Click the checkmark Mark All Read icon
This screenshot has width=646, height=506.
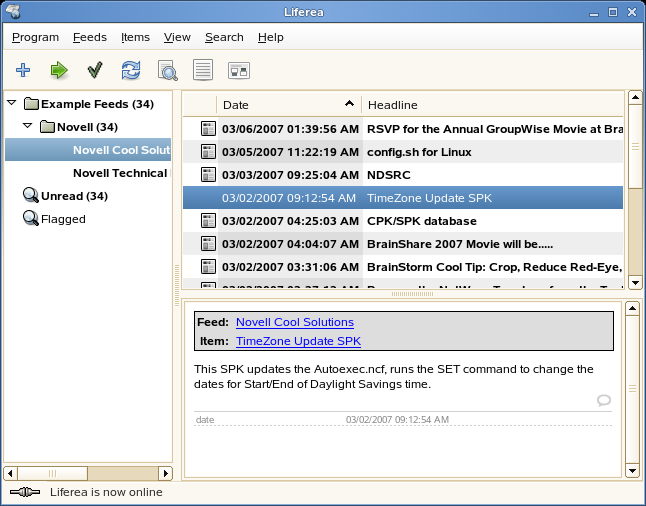coord(95,70)
